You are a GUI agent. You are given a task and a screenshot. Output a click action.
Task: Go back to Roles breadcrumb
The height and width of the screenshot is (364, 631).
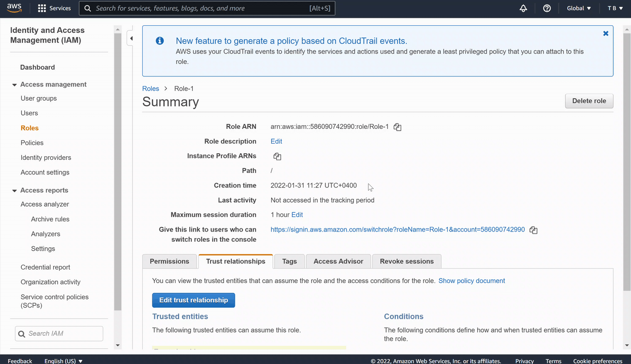coord(151,88)
